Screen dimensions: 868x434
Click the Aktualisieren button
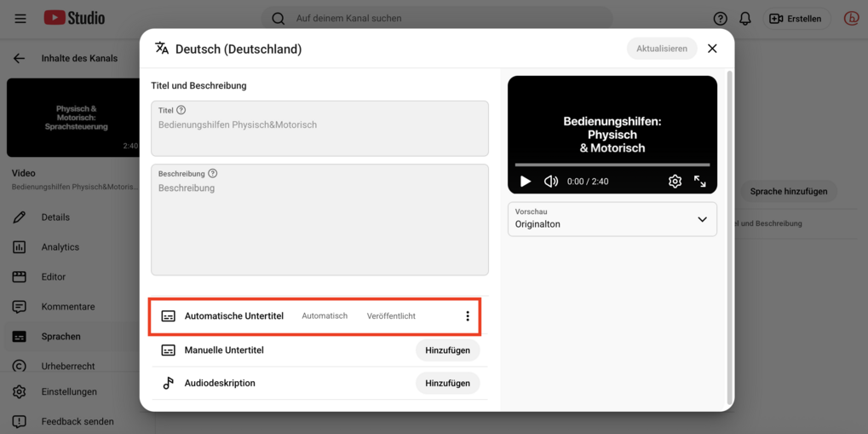pos(661,49)
